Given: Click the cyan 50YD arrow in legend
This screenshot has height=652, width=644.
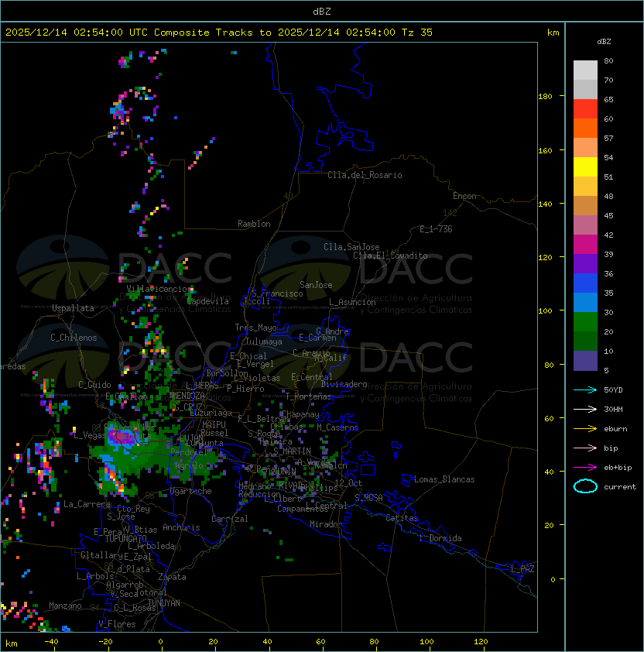Looking at the screenshot, I should point(585,389).
